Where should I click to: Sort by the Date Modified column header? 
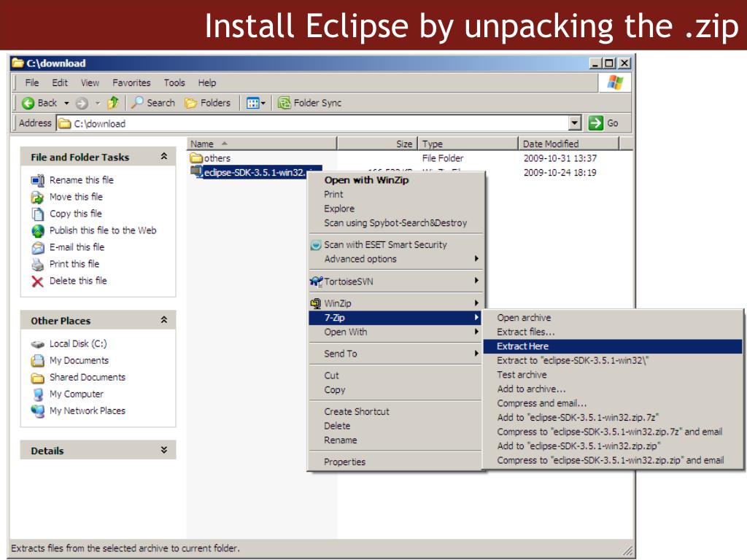pyautogui.click(x=568, y=144)
